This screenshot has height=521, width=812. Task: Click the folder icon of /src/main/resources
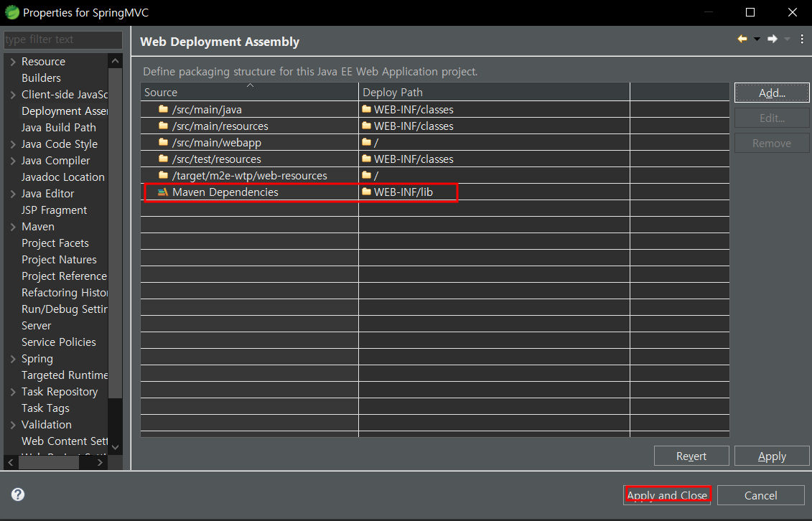(x=163, y=126)
